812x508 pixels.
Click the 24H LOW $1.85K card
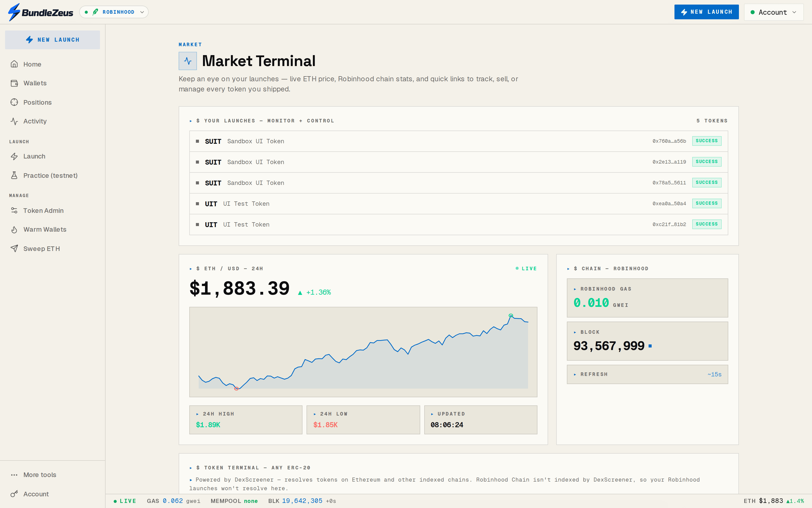point(363,420)
